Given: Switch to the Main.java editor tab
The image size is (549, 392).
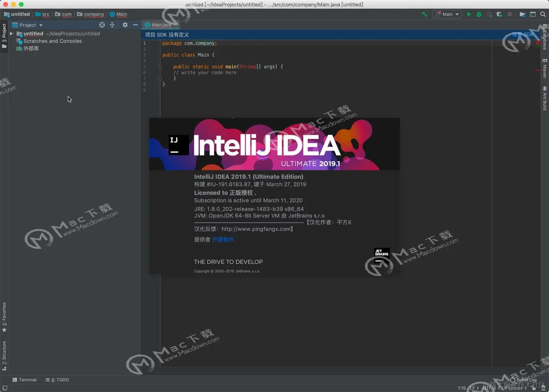Looking at the screenshot, I should (x=161, y=25).
